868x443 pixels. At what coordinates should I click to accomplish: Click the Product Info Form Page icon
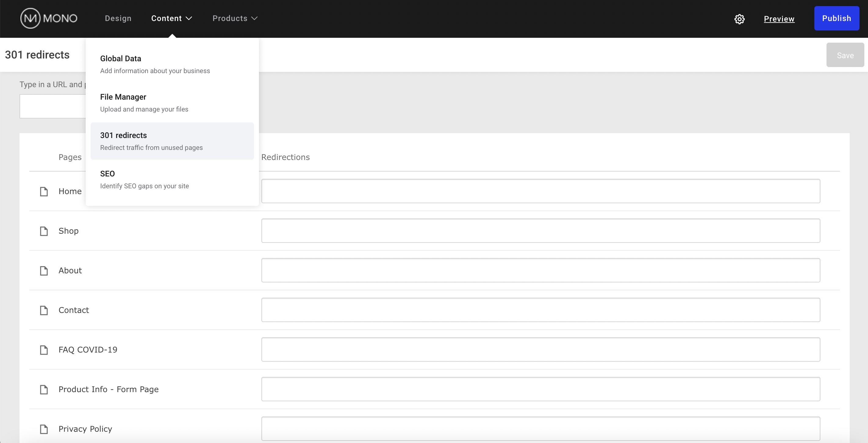44,389
